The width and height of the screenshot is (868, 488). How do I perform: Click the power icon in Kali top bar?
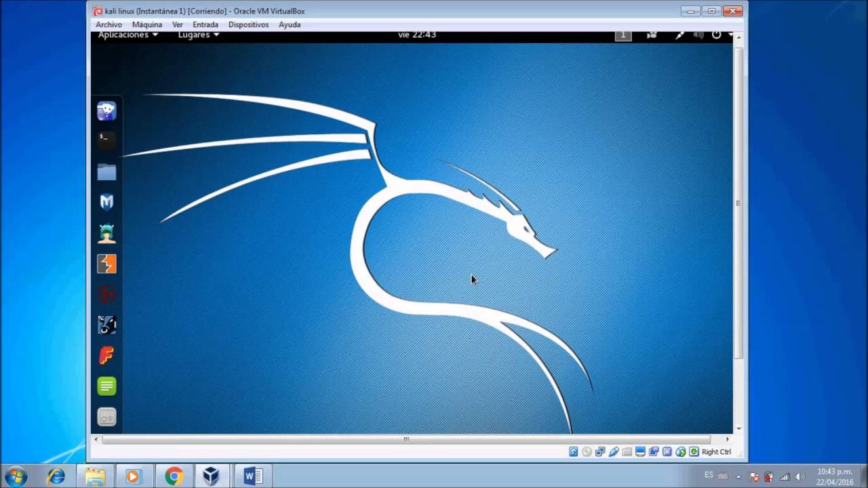[x=716, y=35]
